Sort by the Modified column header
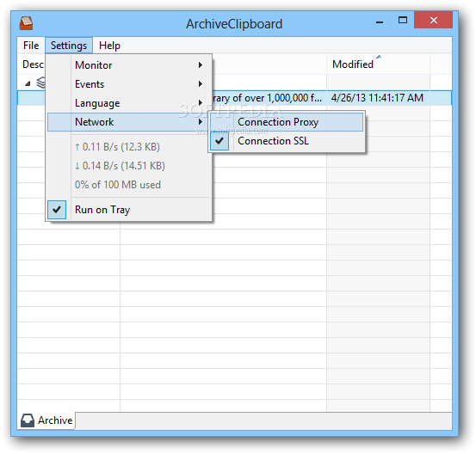 (378, 64)
